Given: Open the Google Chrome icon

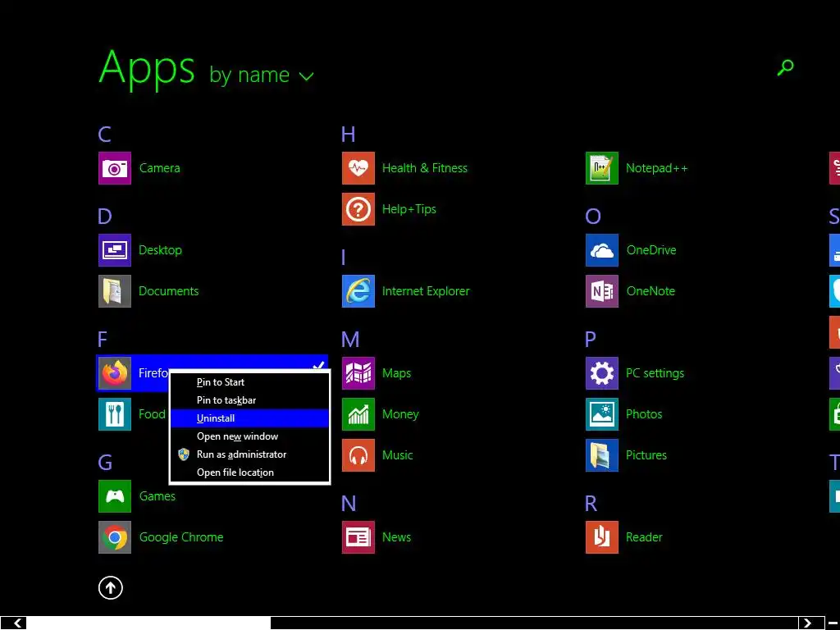Looking at the screenshot, I should pyautogui.click(x=115, y=537).
